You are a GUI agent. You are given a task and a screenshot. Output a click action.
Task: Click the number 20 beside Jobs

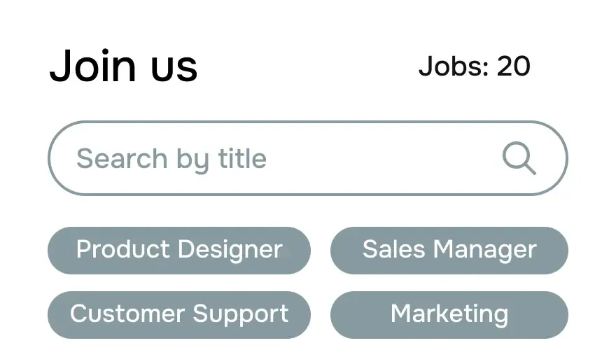tap(513, 66)
